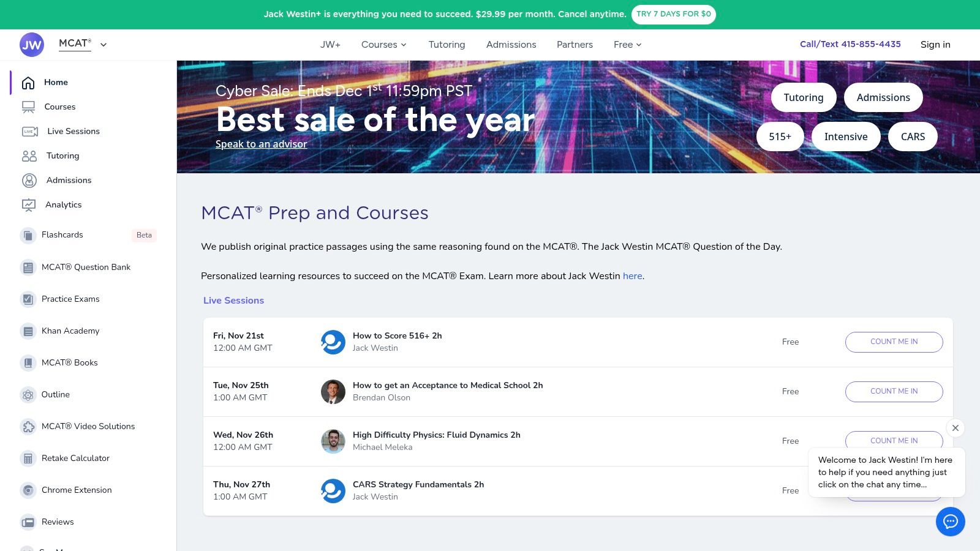Click the JW logo icon

tap(32, 45)
